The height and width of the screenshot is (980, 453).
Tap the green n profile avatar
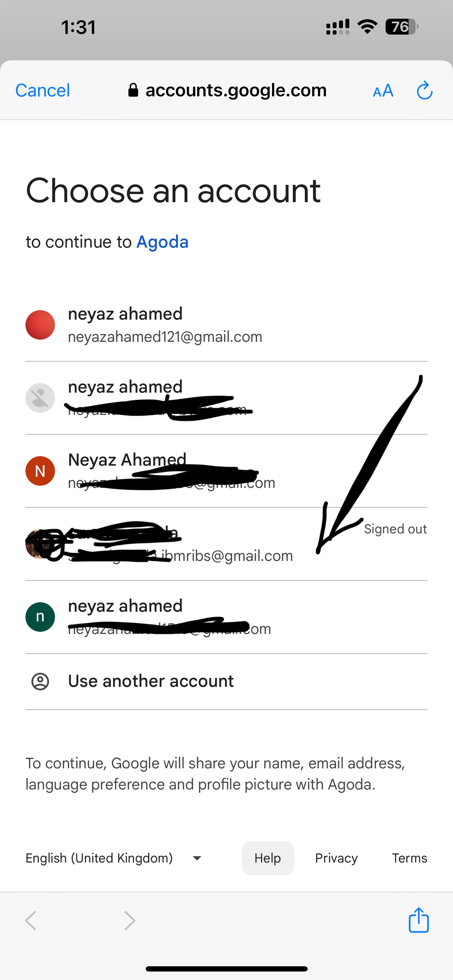point(40,617)
